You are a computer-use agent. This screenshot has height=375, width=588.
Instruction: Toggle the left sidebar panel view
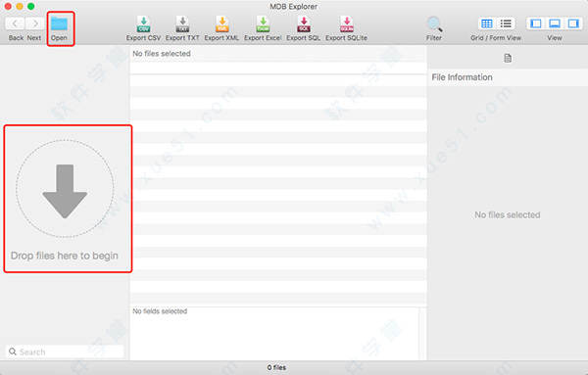(536, 23)
